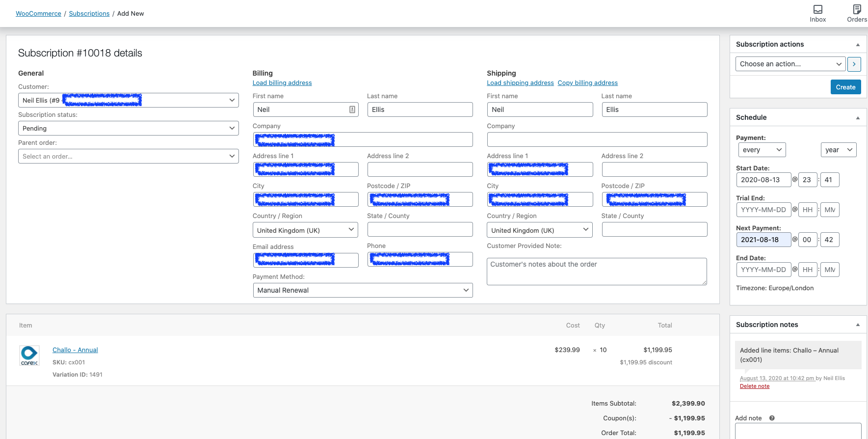Go to Subscriptions breadcrumb link

pos(89,13)
